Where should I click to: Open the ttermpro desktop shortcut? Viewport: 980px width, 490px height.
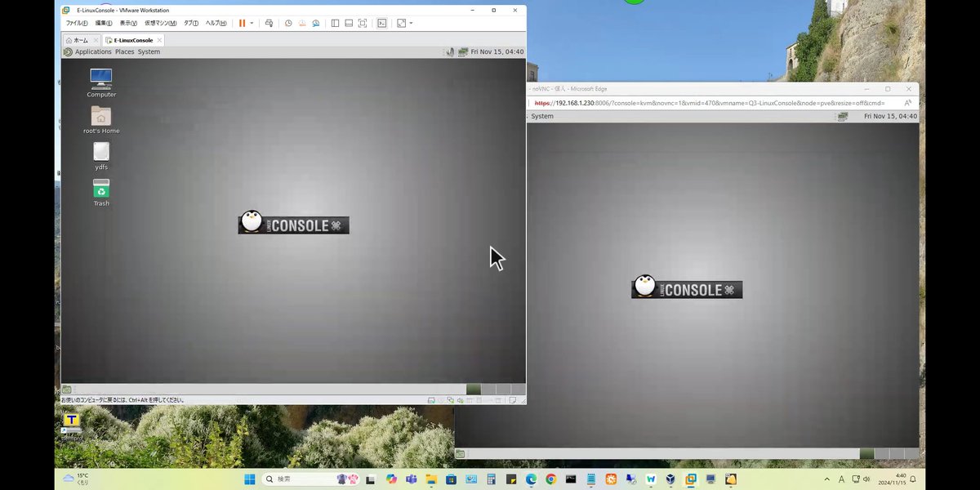coord(71,427)
